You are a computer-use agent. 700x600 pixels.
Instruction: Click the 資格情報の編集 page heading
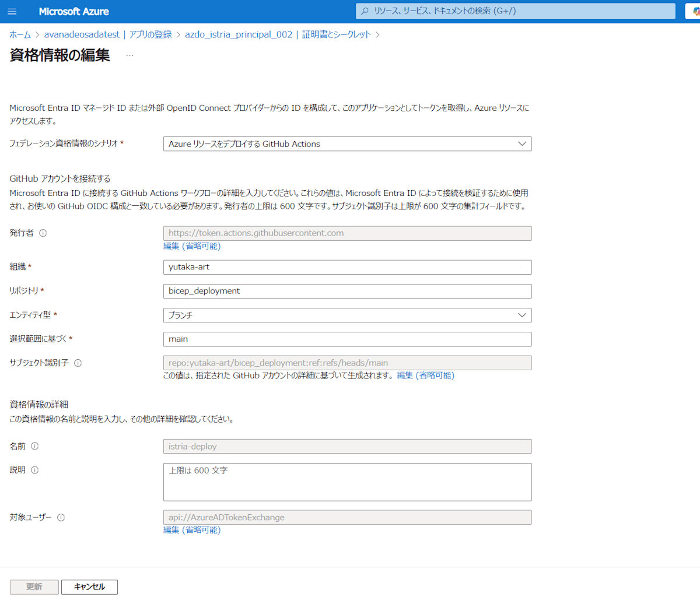click(x=60, y=55)
